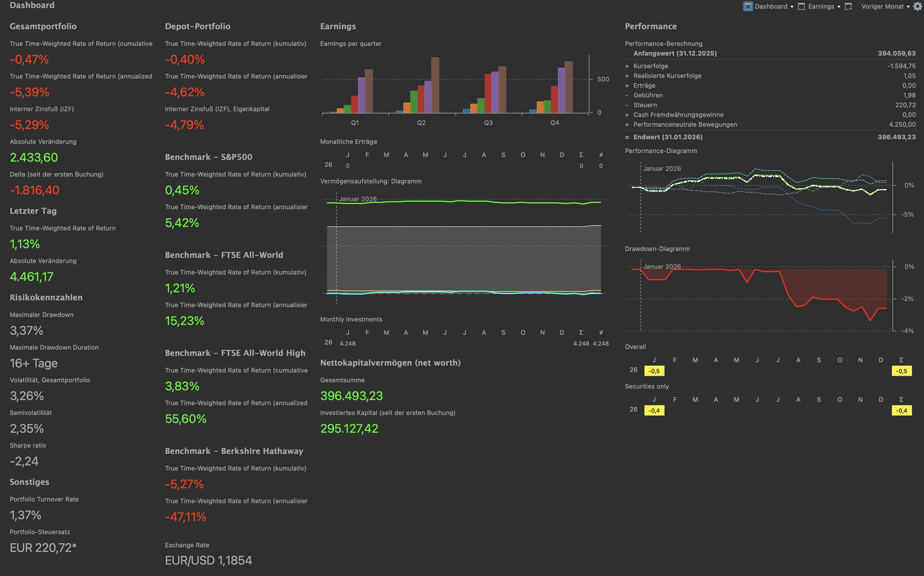Click the Gesamtportfolio section heading

[x=43, y=26]
